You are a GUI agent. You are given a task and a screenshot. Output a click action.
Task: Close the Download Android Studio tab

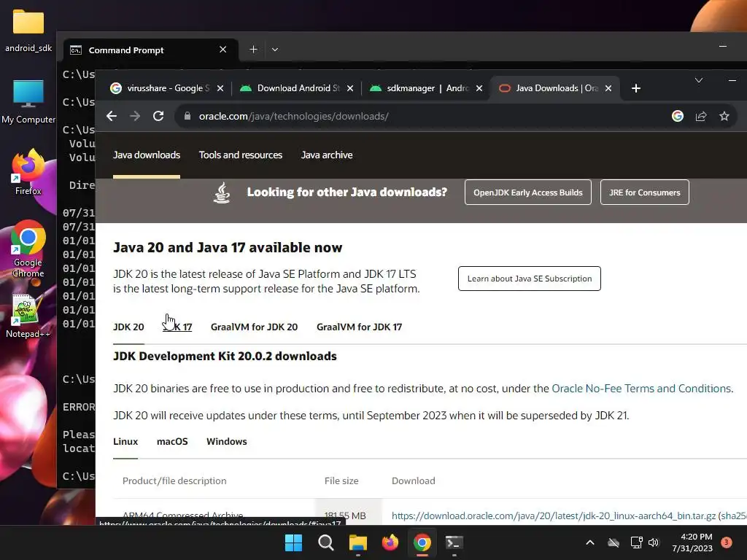pos(350,88)
